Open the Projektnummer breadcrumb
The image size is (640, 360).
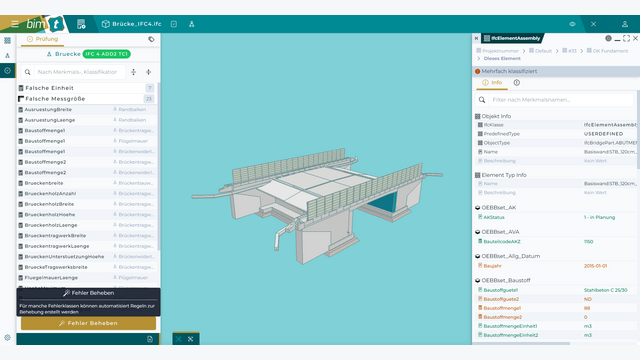[x=497, y=51]
